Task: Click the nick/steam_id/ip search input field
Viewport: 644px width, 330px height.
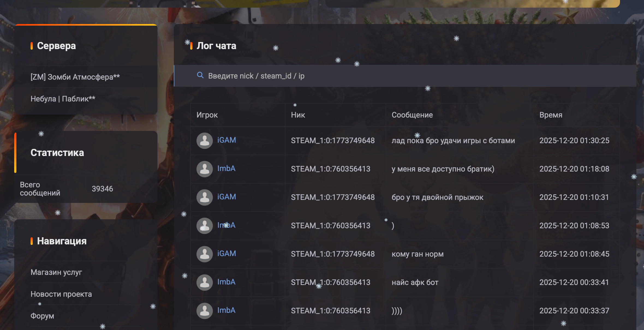Action: tap(327, 76)
